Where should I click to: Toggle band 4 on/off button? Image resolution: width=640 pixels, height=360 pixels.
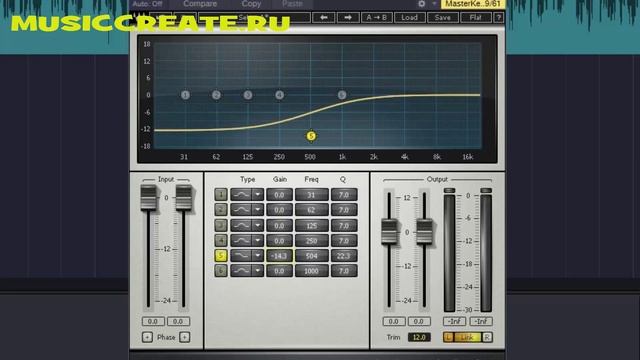tap(221, 240)
